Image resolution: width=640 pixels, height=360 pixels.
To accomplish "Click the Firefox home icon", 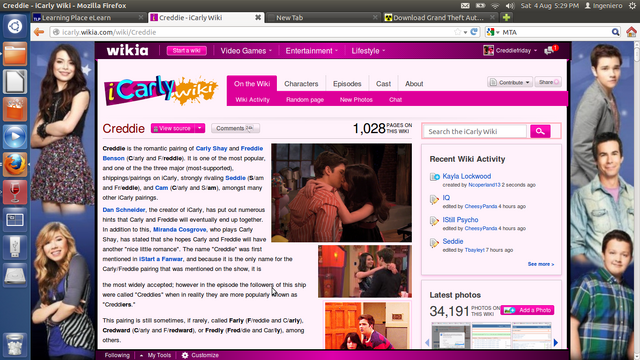I will tap(631, 32).
